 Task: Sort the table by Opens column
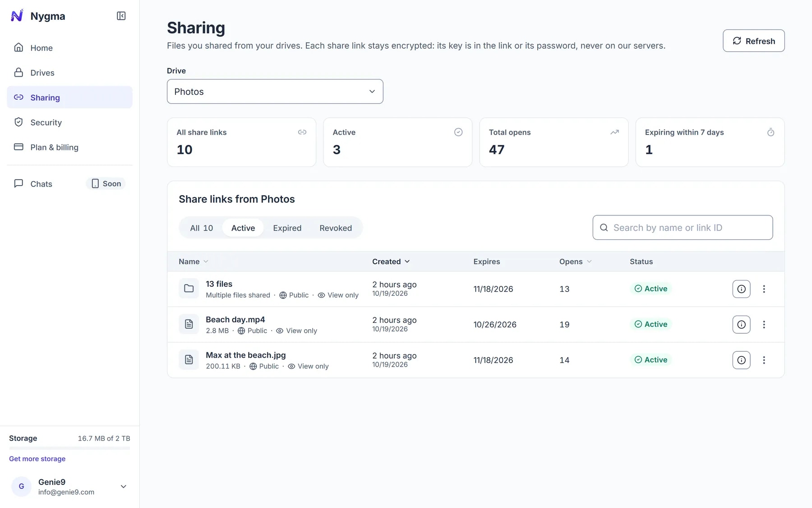pos(576,261)
